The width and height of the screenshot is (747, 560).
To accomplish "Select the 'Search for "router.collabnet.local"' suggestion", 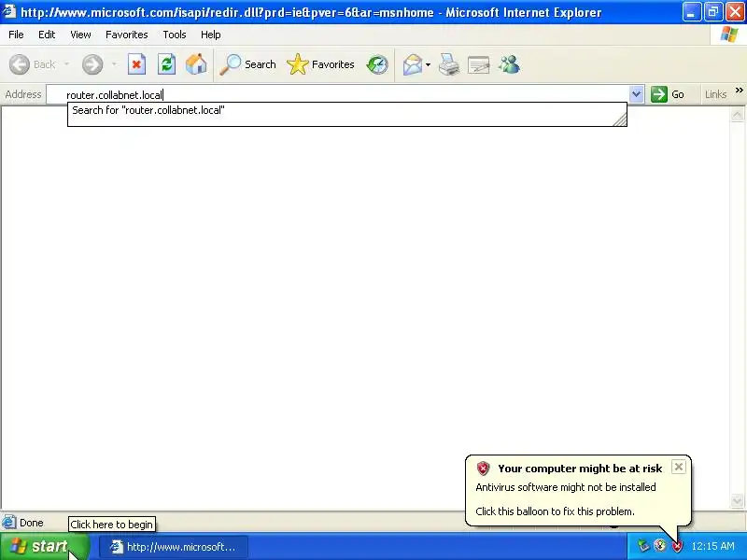I will pyautogui.click(x=148, y=110).
